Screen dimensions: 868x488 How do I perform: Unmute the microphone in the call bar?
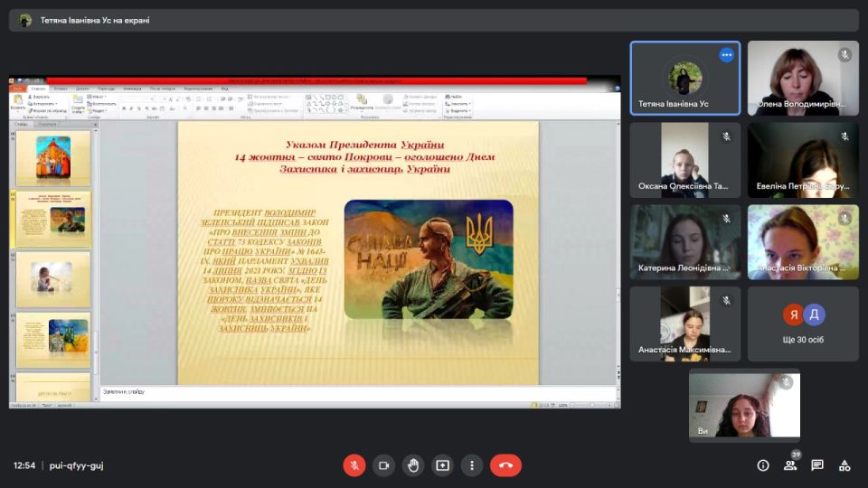(x=354, y=465)
